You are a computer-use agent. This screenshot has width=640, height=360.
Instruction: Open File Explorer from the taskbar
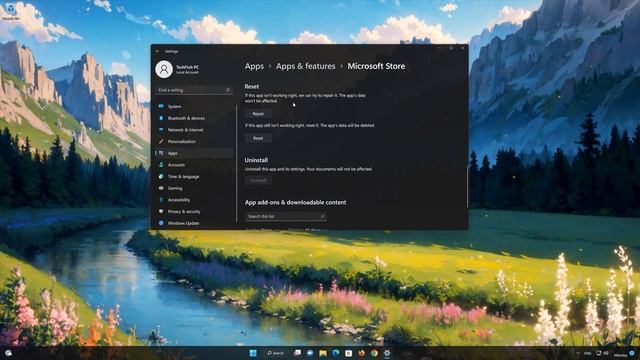323,353
